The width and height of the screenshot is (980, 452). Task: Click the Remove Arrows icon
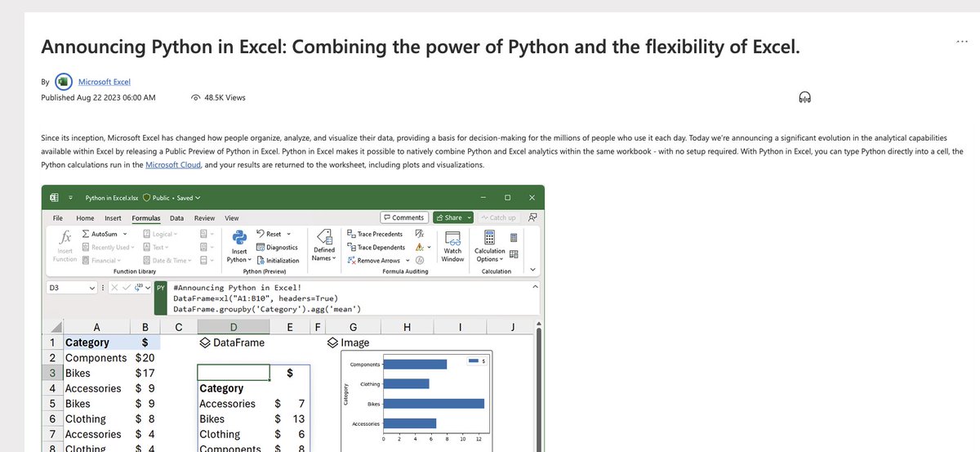pos(352,261)
